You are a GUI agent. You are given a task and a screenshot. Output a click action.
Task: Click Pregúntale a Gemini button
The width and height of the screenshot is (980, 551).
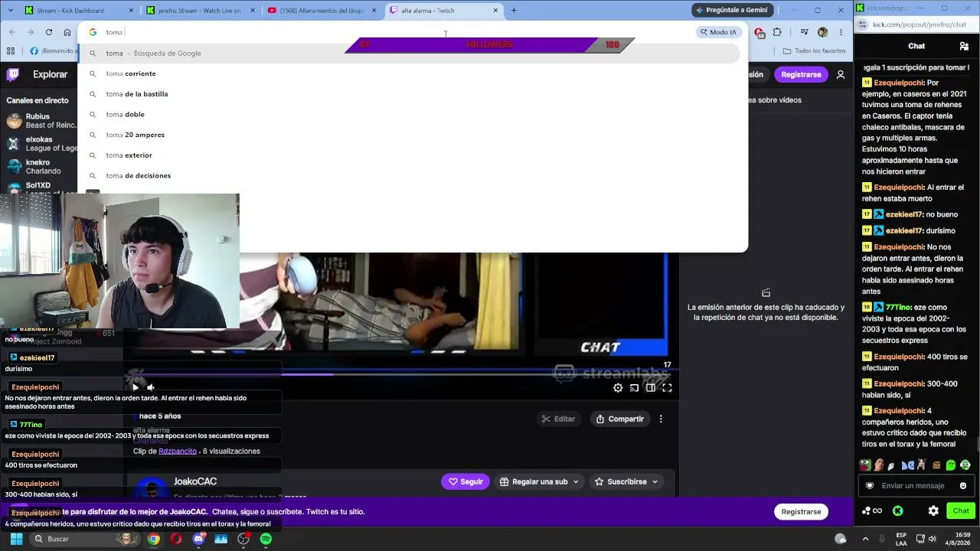pyautogui.click(x=731, y=10)
